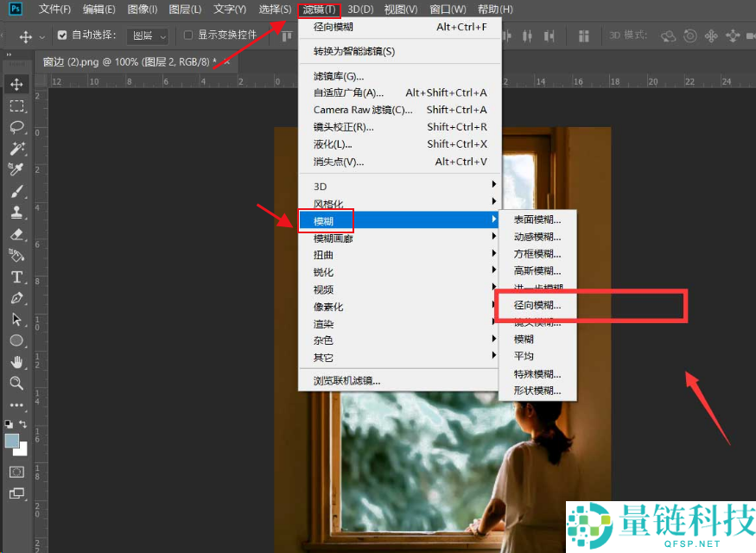Toggle Quick Mask mode icon
Image resolution: width=756 pixels, height=553 pixels.
(x=16, y=472)
